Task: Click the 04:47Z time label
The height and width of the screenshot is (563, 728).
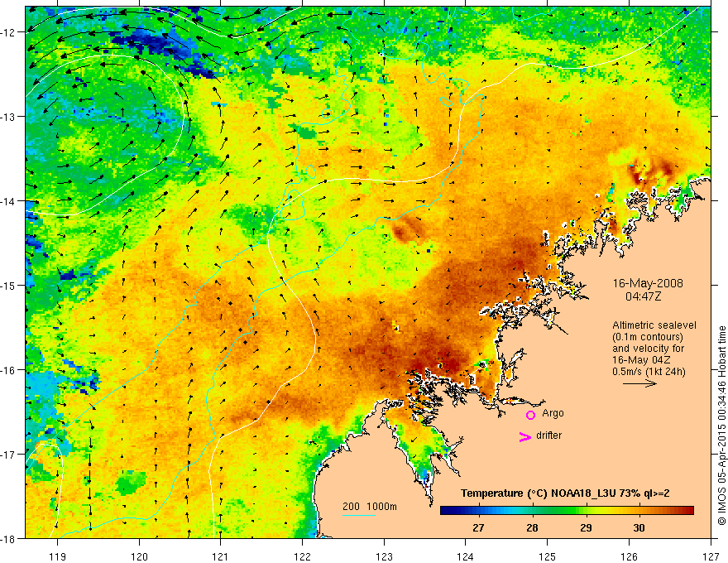Action: point(643,296)
